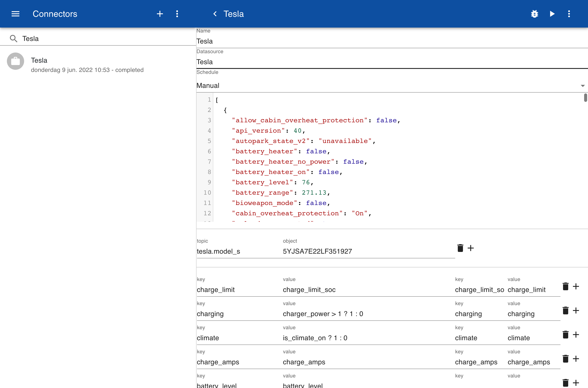Select the Tesla connector briefcase icon

15,61
